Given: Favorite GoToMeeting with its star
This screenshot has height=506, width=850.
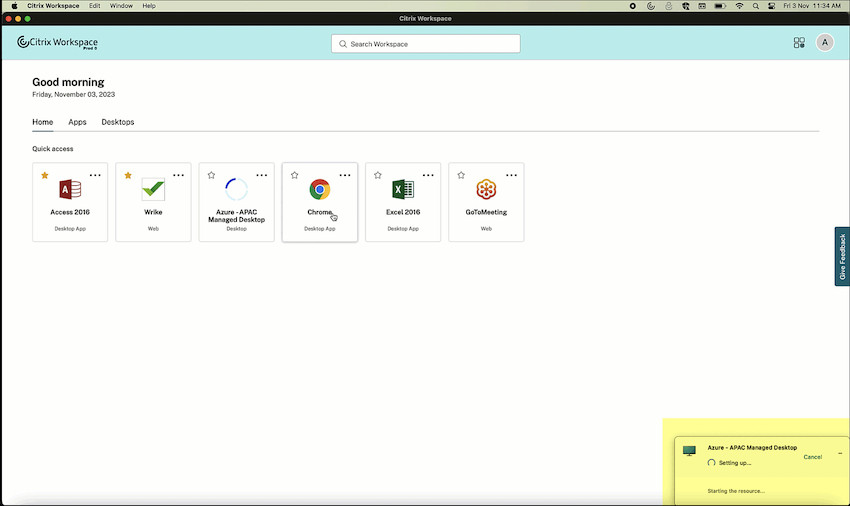Looking at the screenshot, I should (461, 175).
